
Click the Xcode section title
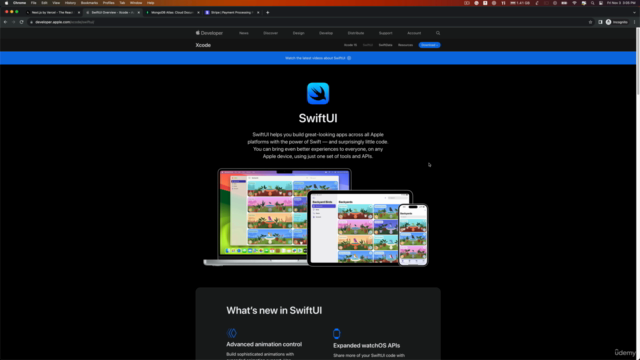click(x=203, y=45)
